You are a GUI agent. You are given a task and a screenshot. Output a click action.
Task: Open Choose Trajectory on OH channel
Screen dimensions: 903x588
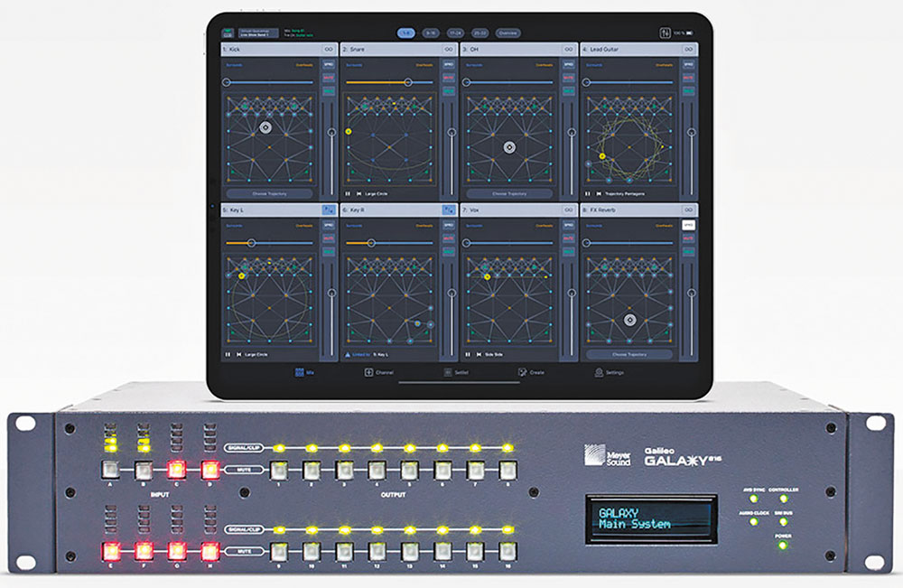tap(507, 193)
